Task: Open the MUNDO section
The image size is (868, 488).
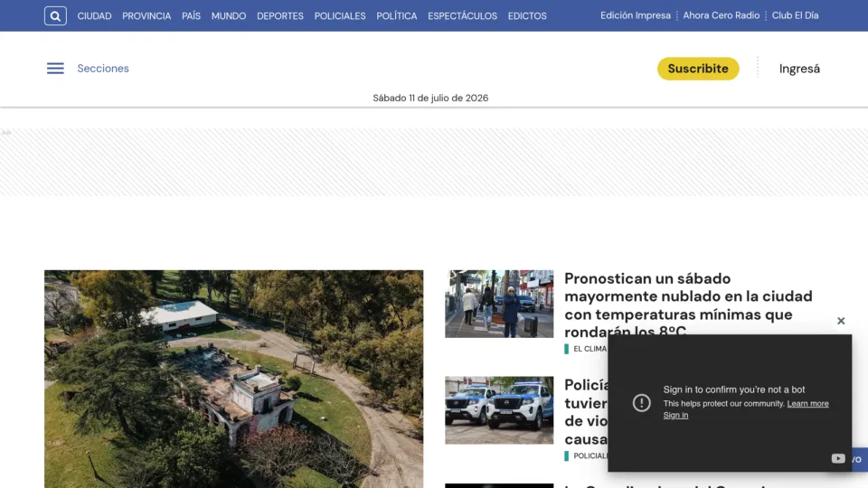Action: click(229, 16)
